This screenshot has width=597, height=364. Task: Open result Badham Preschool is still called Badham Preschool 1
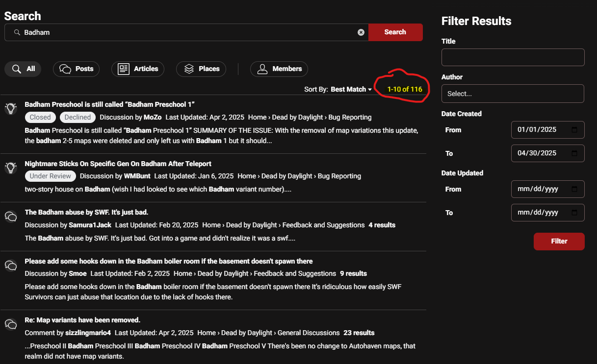click(110, 104)
